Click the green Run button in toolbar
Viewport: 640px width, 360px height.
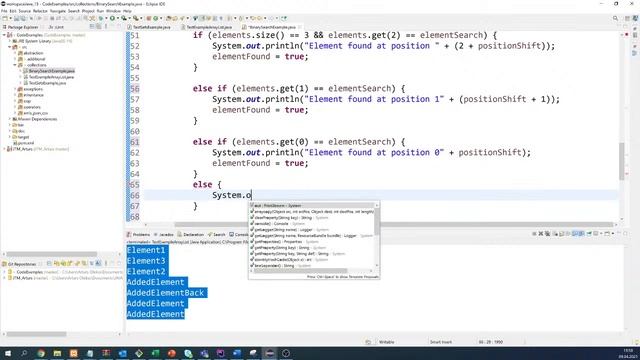coord(112,18)
